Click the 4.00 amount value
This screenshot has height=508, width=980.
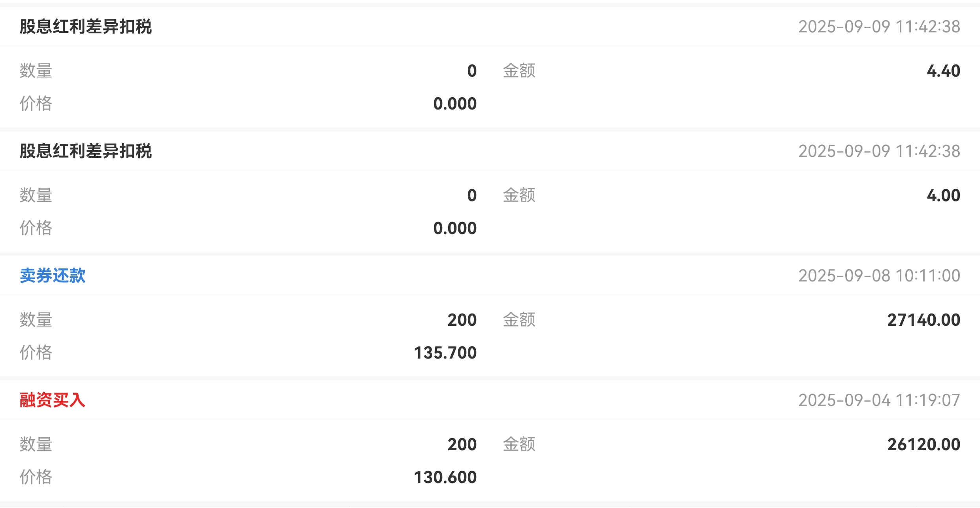coord(943,196)
